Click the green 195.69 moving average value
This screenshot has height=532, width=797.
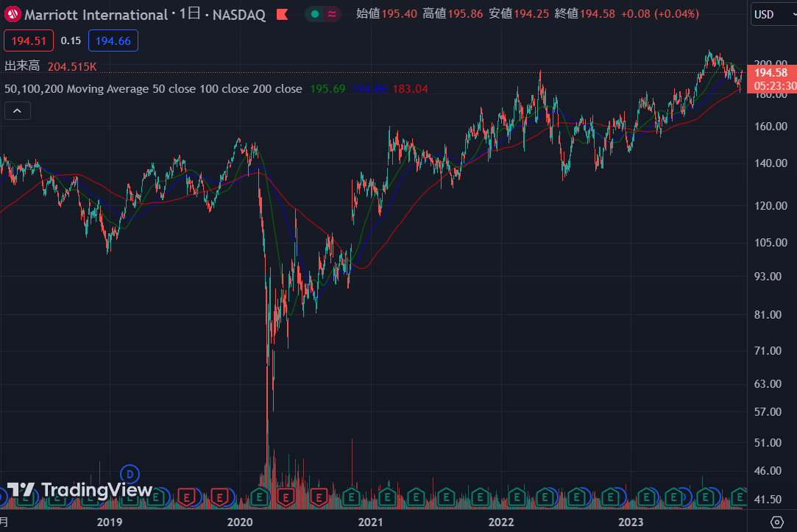pyautogui.click(x=327, y=89)
